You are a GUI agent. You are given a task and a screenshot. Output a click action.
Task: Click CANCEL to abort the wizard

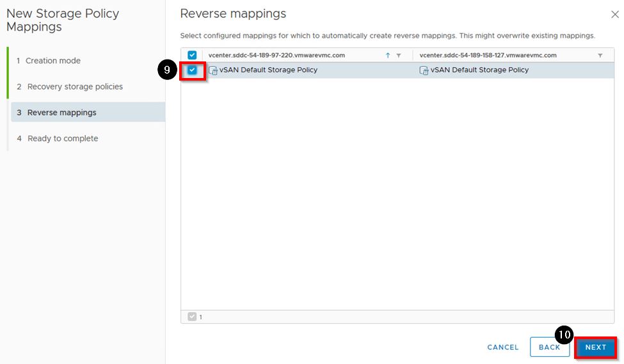pos(503,347)
